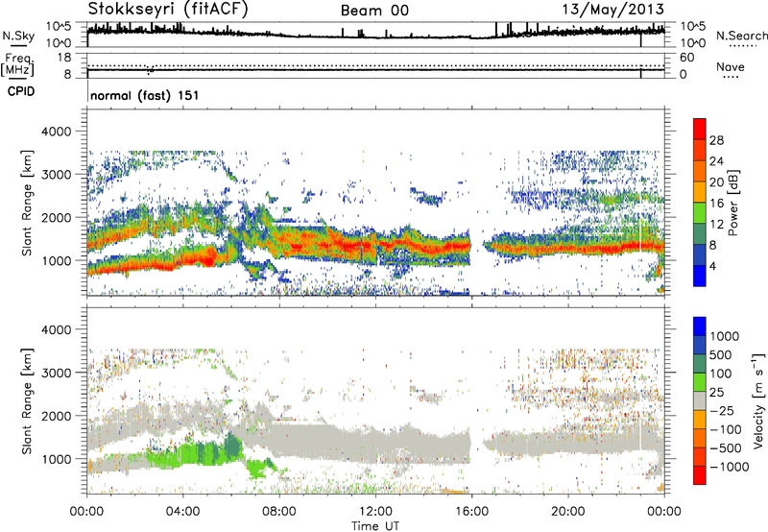Click the 'normal (fast) 151' mode text
768x532 pixels.
coord(145,95)
